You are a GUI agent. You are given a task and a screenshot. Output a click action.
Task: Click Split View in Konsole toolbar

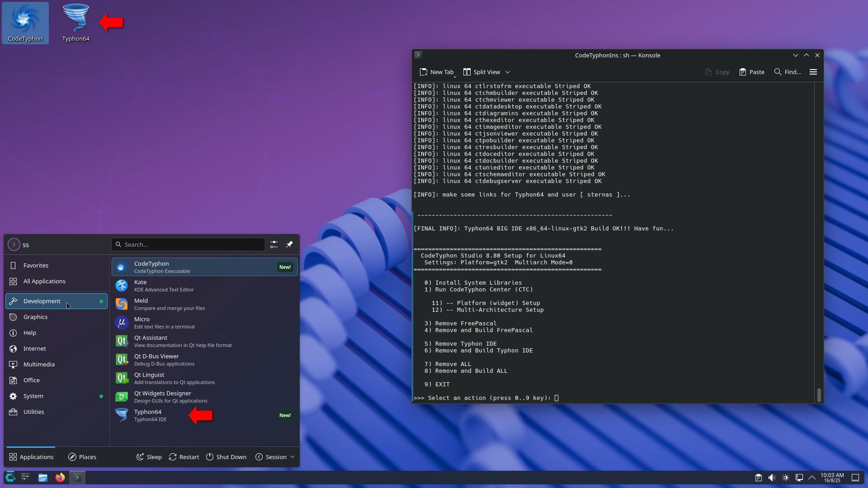482,72
